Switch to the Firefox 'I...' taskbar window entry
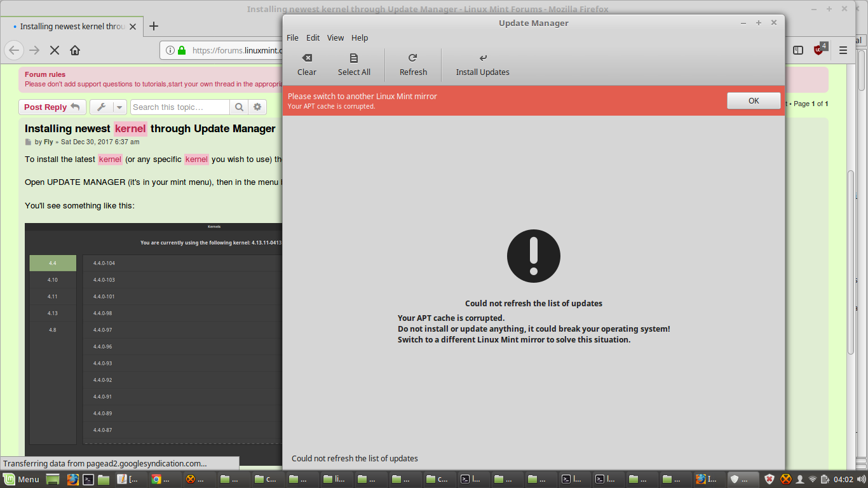868x488 pixels. [709, 479]
